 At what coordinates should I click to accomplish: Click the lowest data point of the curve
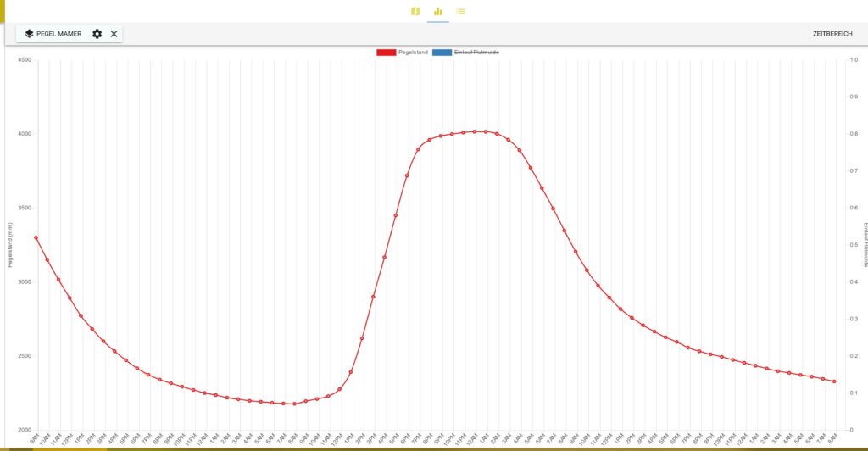pos(294,404)
